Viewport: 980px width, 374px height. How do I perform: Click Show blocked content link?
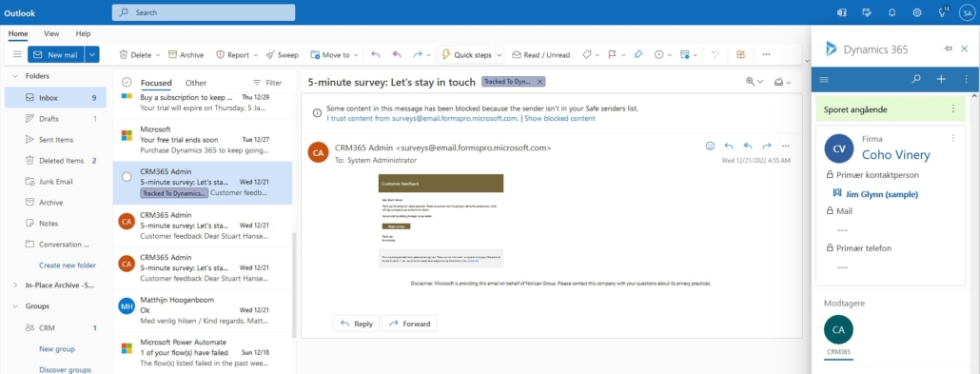[559, 118]
